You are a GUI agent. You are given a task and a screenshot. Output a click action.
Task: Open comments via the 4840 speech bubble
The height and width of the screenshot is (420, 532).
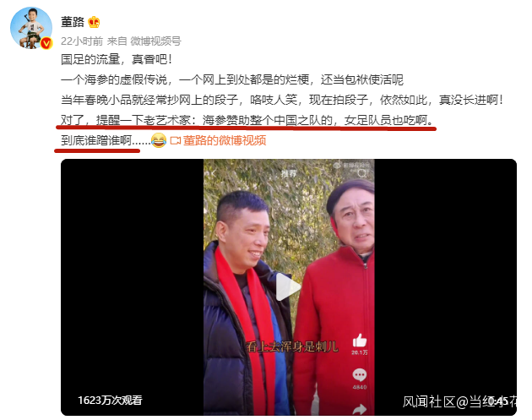click(x=359, y=375)
